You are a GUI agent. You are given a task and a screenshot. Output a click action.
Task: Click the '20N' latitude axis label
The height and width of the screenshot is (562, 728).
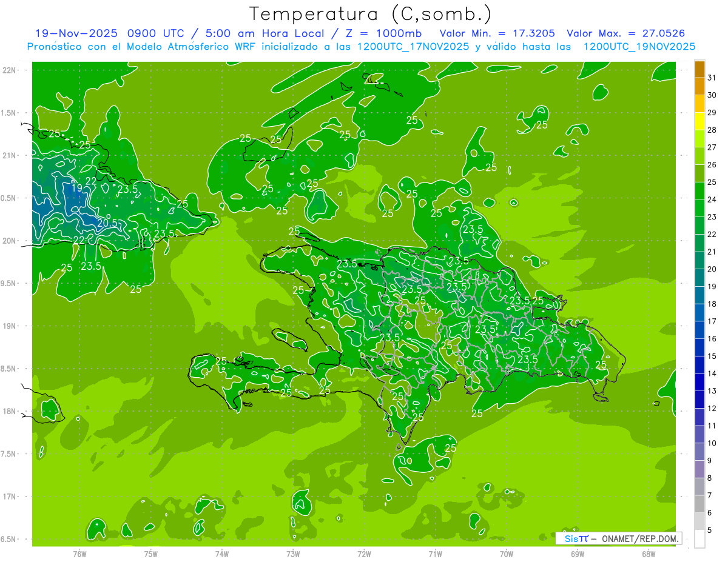[x=9, y=241]
